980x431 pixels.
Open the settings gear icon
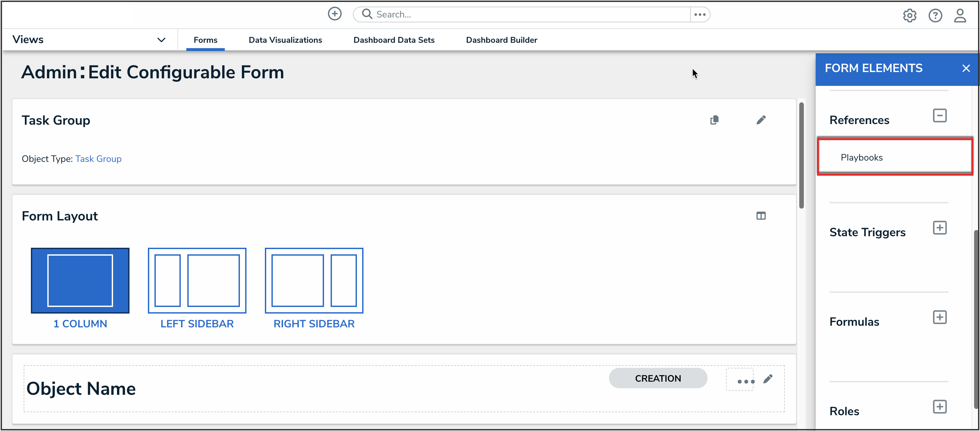pos(909,15)
